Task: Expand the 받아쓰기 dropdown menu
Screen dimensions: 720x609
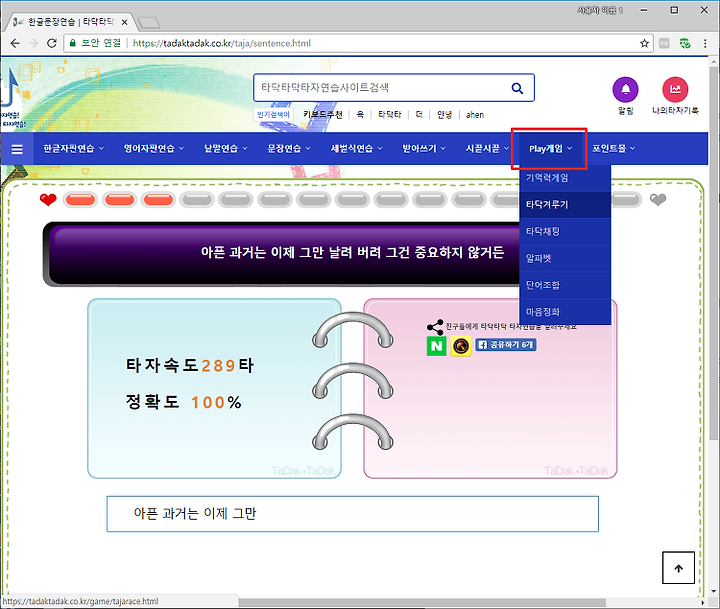Action: pyautogui.click(x=424, y=148)
